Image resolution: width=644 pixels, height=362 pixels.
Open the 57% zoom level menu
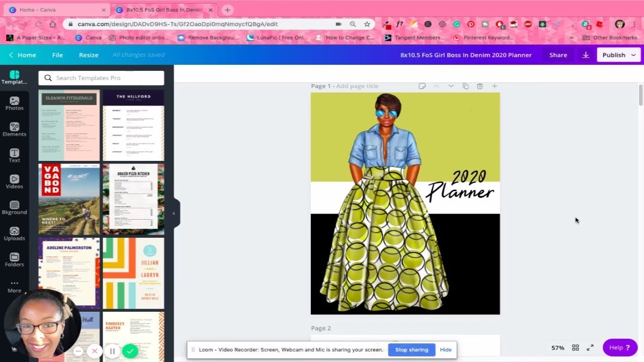coord(557,347)
